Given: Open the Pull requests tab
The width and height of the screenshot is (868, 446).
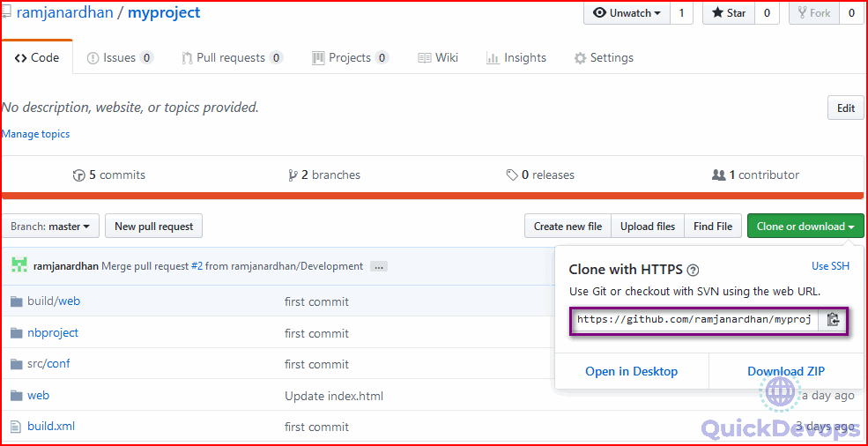Looking at the screenshot, I should coord(232,58).
